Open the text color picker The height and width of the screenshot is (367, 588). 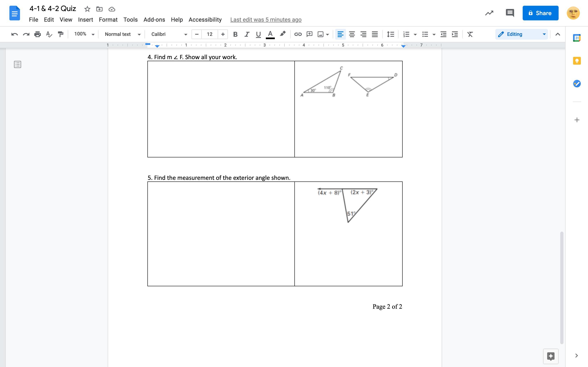tap(270, 34)
